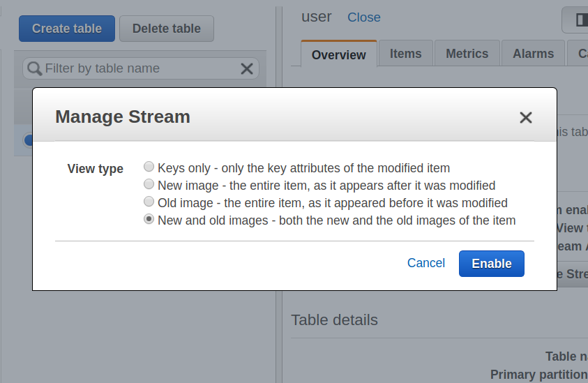Toggle the split panel layout icon
588x383 pixels.
(x=580, y=20)
